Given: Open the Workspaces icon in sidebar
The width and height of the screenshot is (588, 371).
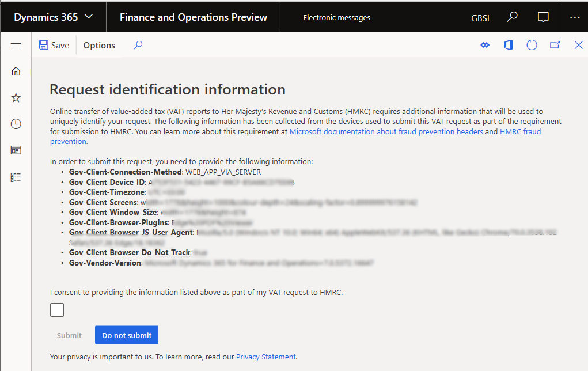Looking at the screenshot, I should click(16, 150).
